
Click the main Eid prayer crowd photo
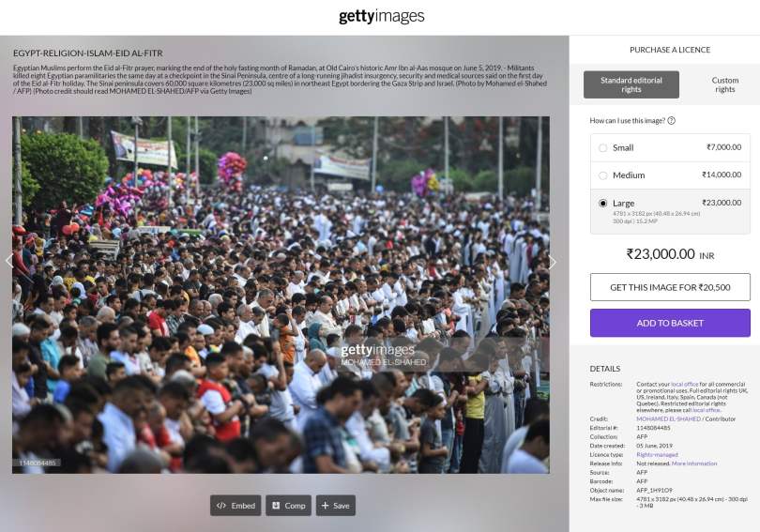coord(281,295)
